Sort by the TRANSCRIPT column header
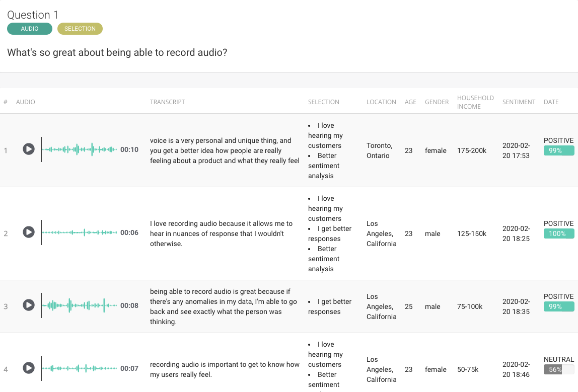 click(x=167, y=102)
